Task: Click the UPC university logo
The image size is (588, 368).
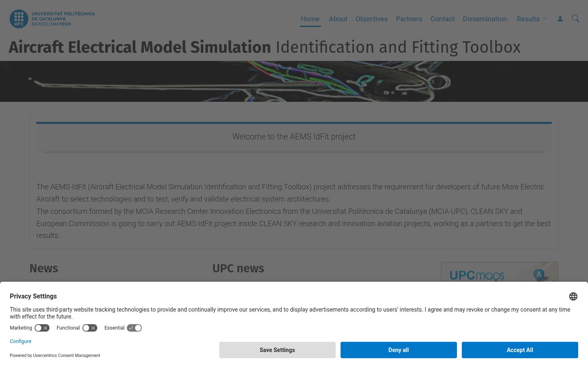Action: [x=52, y=19]
